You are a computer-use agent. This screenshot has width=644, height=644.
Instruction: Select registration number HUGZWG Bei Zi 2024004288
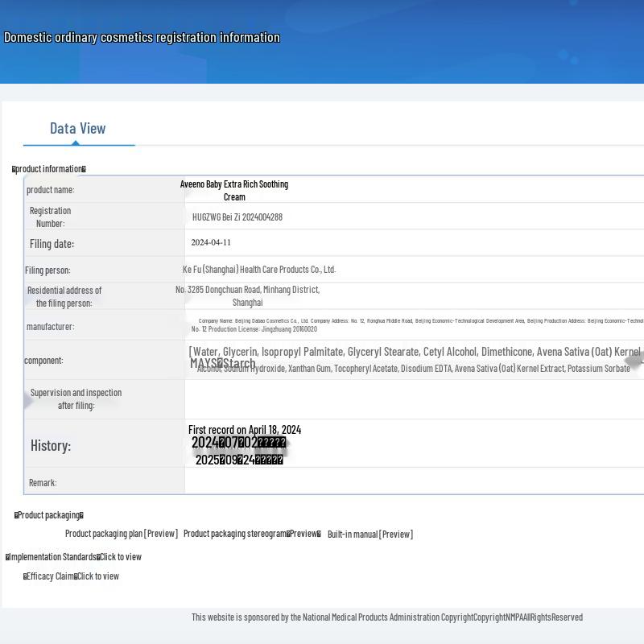click(237, 217)
